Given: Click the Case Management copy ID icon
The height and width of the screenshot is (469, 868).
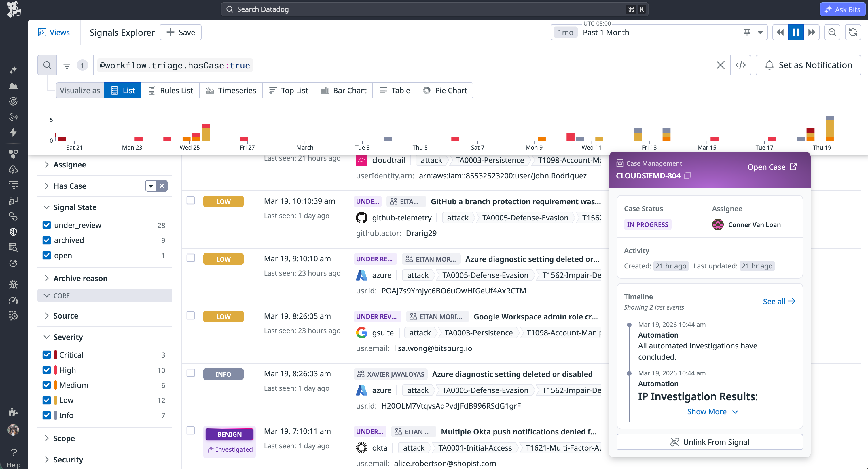Looking at the screenshot, I should click(687, 176).
